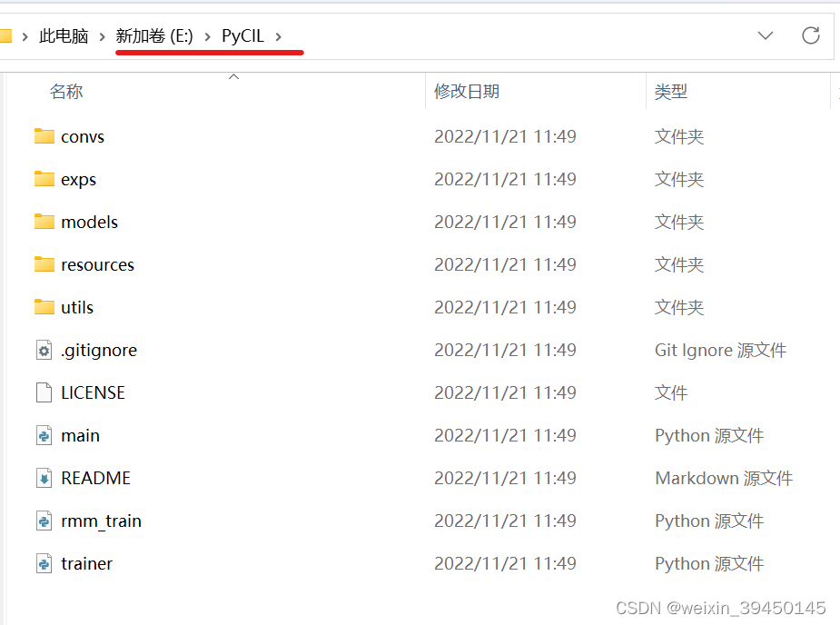
Task: Open the convs folder icon
Action: tap(44, 136)
